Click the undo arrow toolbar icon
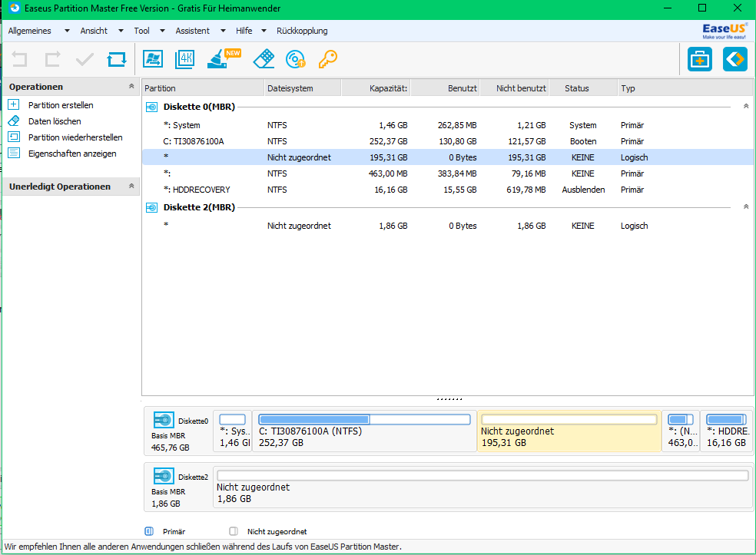Image resolution: width=756 pixels, height=555 pixels. point(19,59)
